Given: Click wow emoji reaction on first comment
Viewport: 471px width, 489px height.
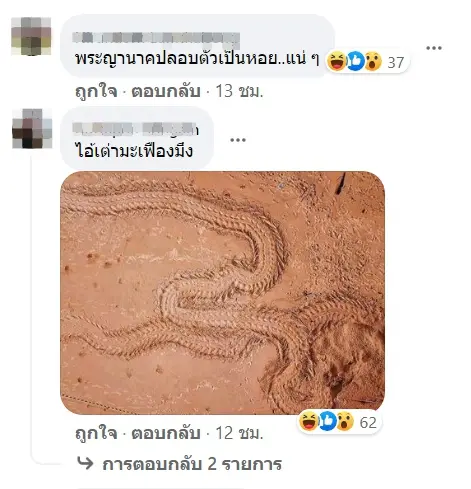Looking at the screenshot, I should coord(373,62).
